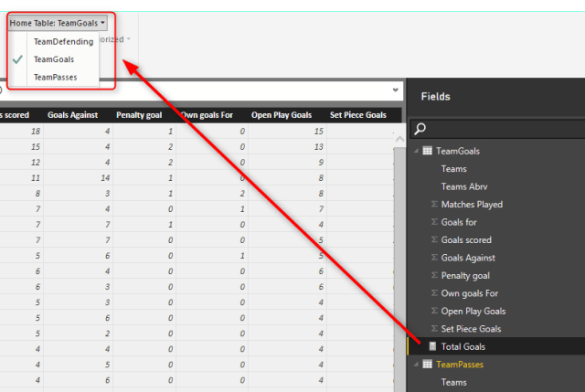Select the Goals for field

tap(459, 222)
